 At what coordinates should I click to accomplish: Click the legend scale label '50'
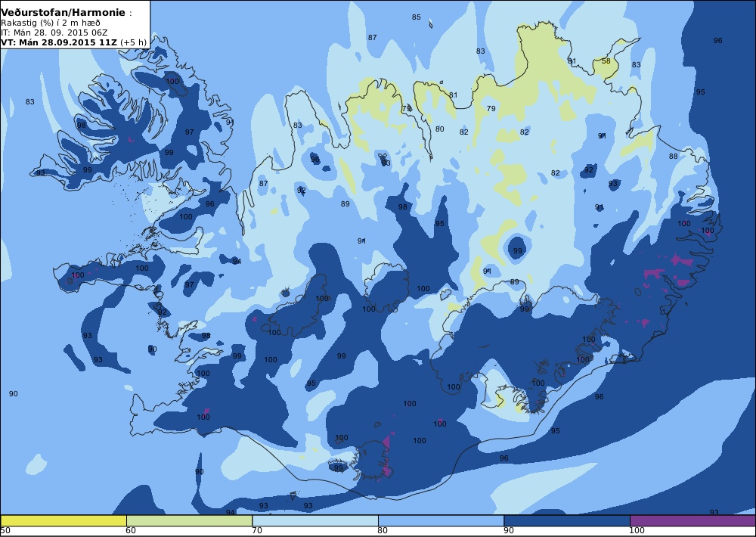[x=5, y=531]
